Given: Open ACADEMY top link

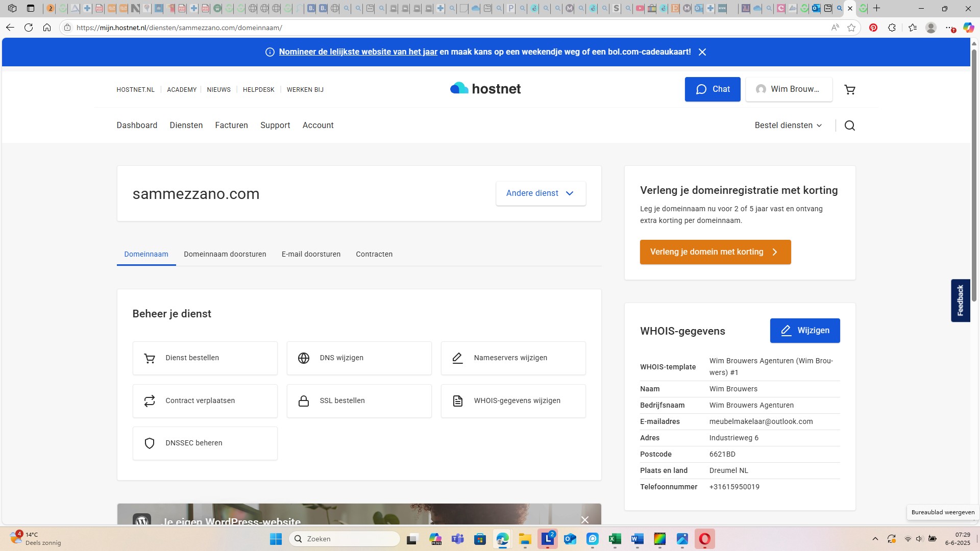Looking at the screenshot, I should click(x=182, y=90).
